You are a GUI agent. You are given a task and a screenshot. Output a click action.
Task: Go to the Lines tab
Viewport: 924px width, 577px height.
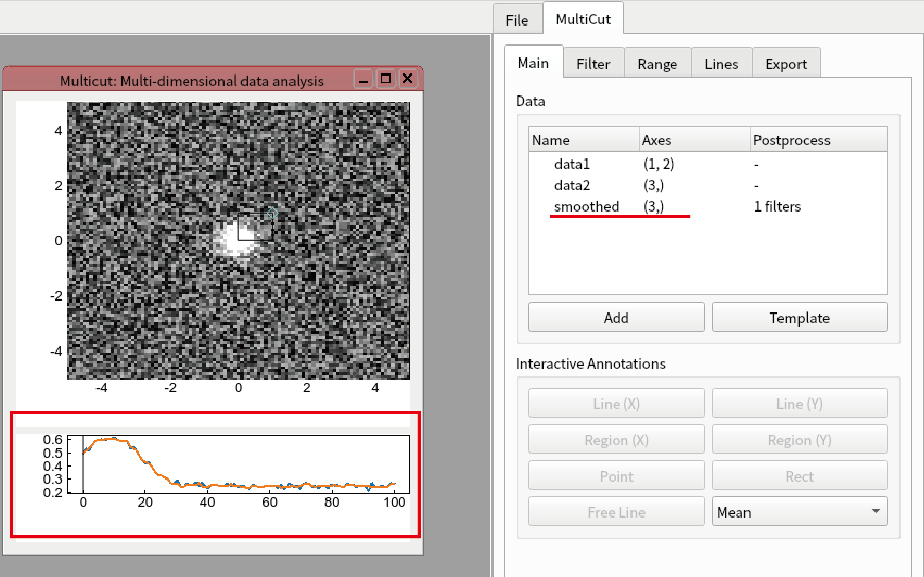[x=721, y=64]
